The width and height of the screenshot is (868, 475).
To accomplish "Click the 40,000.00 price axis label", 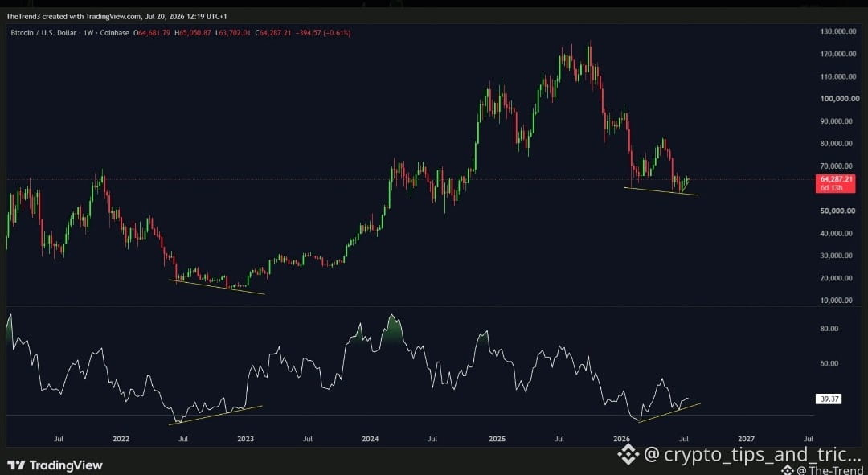I will pyautogui.click(x=837, y=233).
